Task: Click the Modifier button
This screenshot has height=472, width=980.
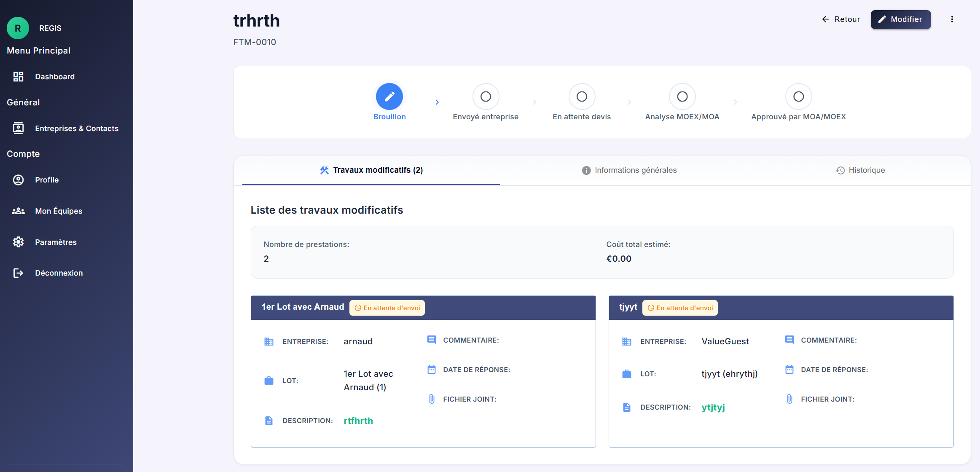Action: tap(901, 19)
